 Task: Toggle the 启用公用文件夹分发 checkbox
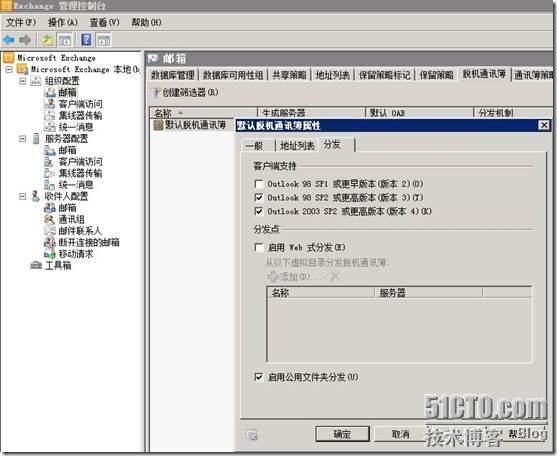[259, 377]
